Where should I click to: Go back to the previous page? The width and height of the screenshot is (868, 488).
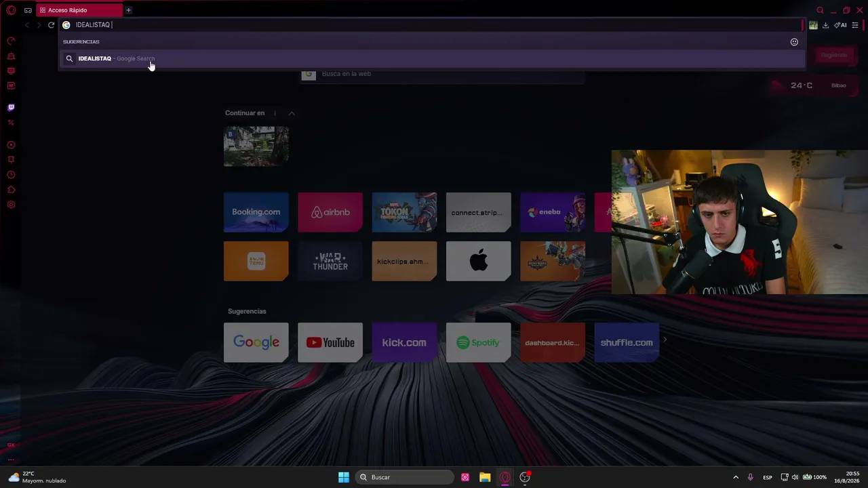(x=27, y=25)
